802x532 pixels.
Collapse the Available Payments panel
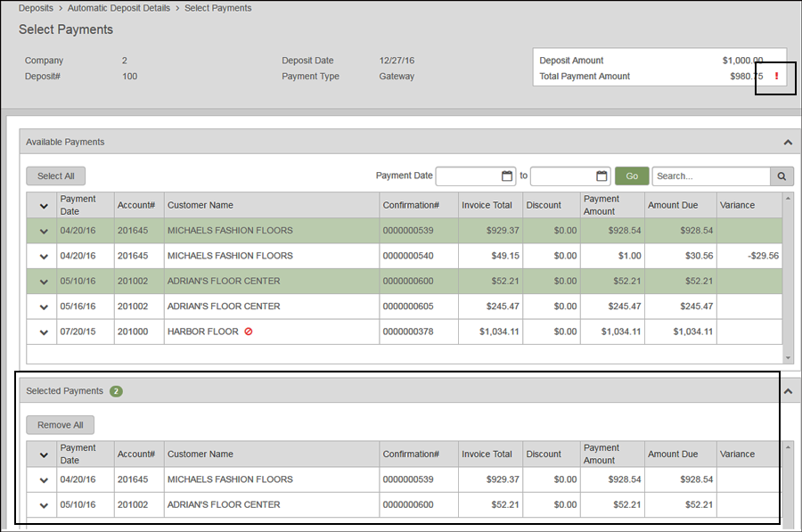788,143
